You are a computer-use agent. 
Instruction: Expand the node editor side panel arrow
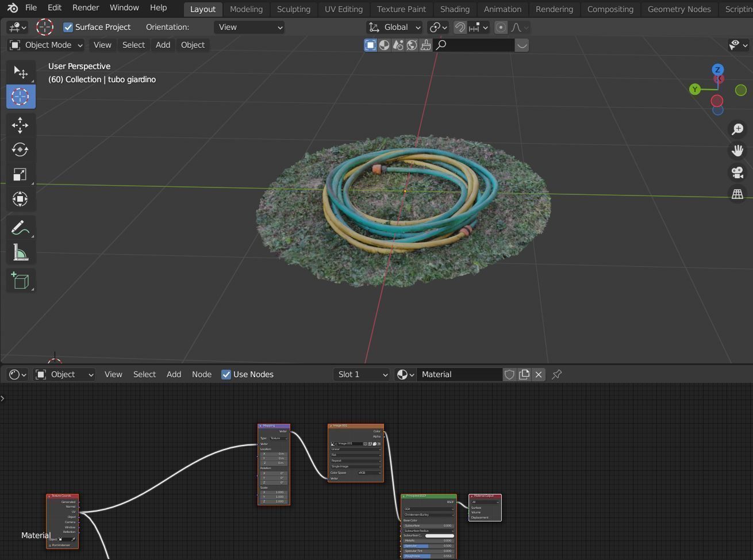coord(3,398)
